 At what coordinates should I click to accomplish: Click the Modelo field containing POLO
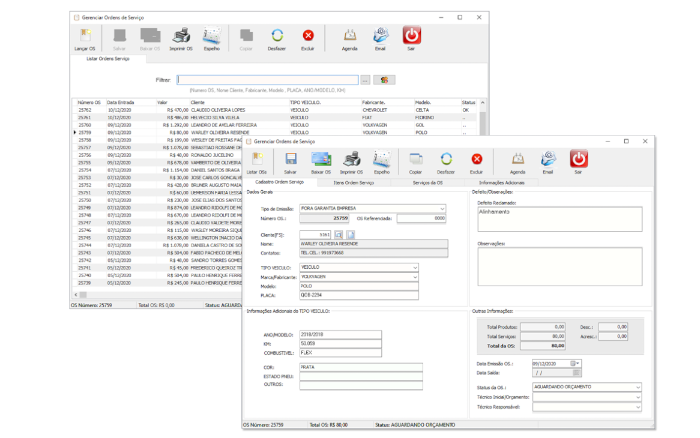[359, 286]
